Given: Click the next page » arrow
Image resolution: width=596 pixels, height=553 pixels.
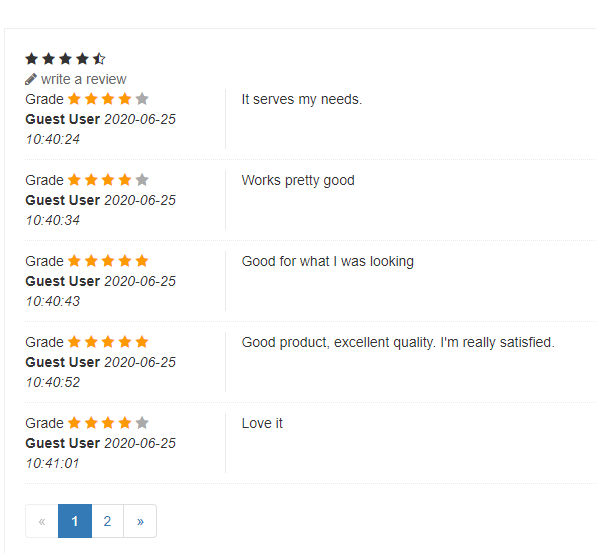Looking at the screenshot, I should click(140, 521).
